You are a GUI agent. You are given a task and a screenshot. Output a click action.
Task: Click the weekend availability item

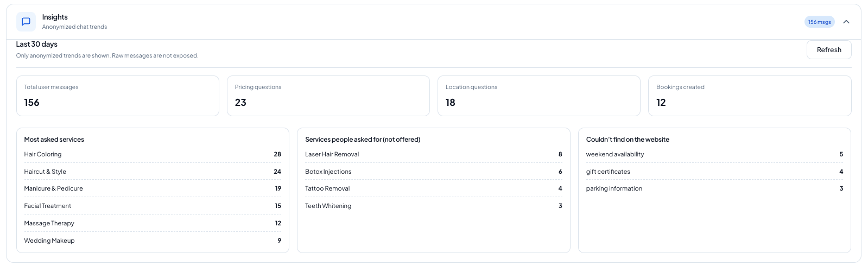point(615,154)
